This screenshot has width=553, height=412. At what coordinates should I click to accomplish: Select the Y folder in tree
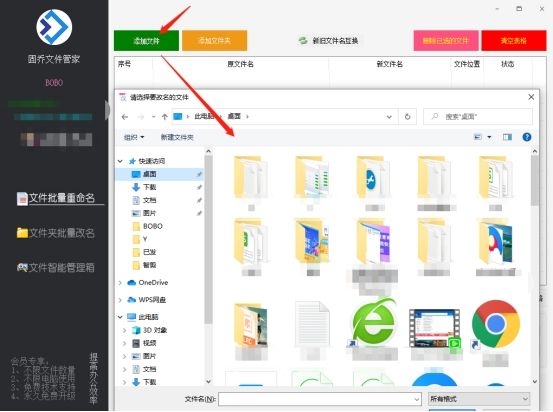click(145, 239)
